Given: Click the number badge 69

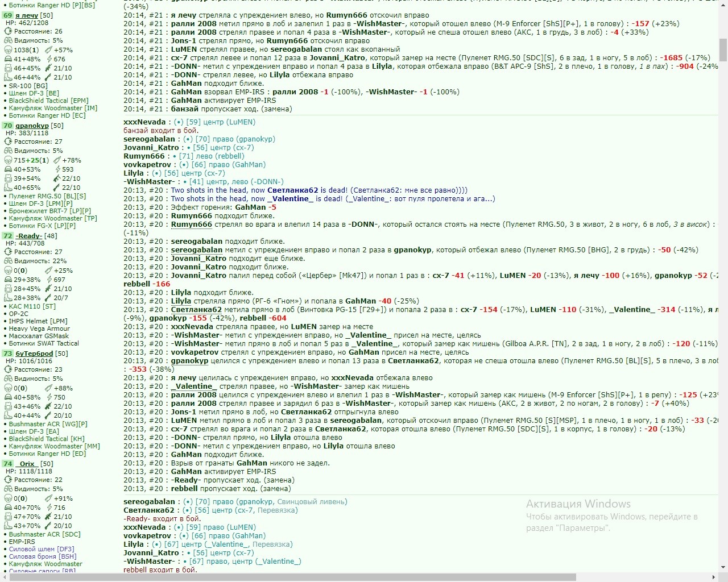Looking at the screenshot, I should point(7,15).
